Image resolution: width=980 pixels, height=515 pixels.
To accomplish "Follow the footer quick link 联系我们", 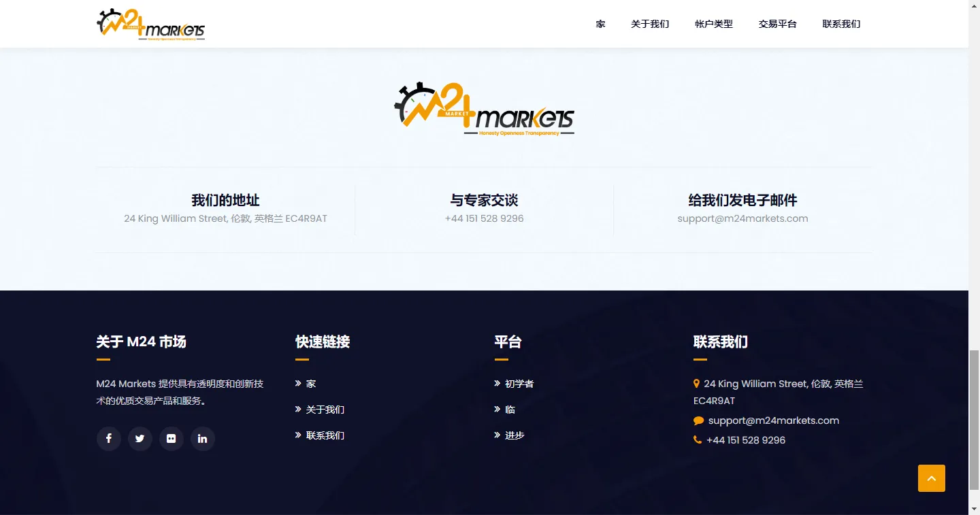I will click(x=325, y=435).
